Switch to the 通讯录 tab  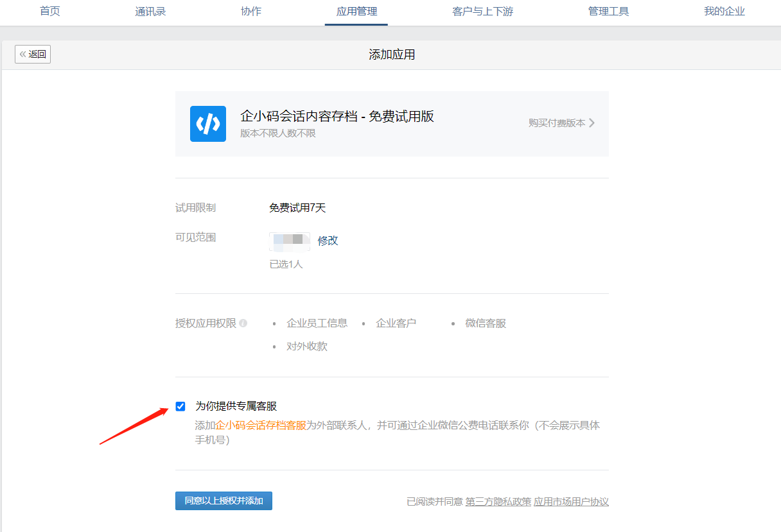pos(151,12)
